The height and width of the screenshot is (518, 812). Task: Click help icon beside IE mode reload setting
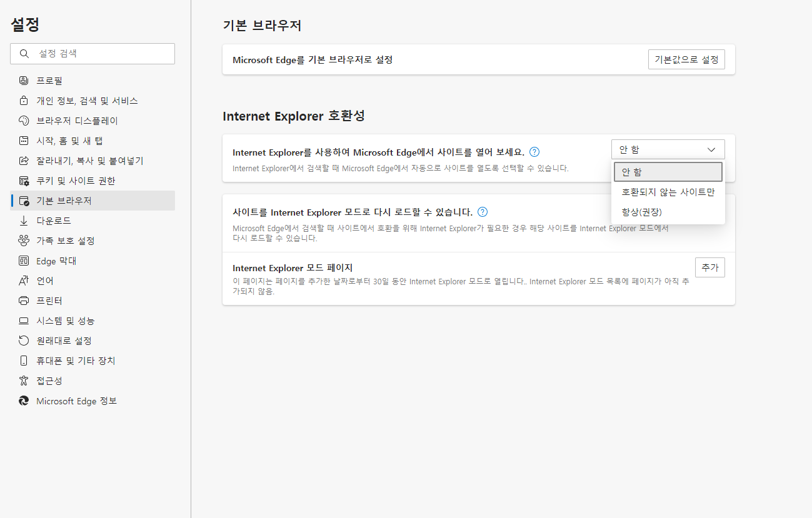tap(482, 212)
